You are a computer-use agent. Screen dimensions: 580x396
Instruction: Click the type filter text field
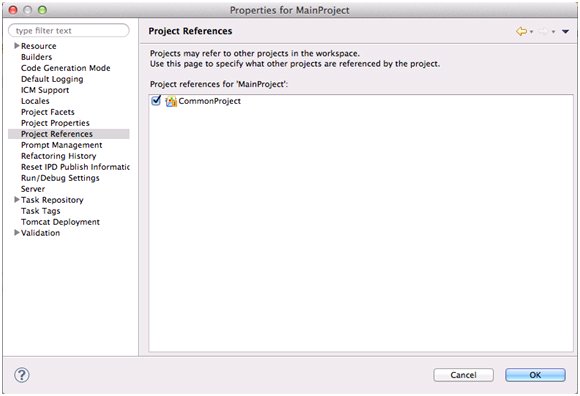coord(69,31)
